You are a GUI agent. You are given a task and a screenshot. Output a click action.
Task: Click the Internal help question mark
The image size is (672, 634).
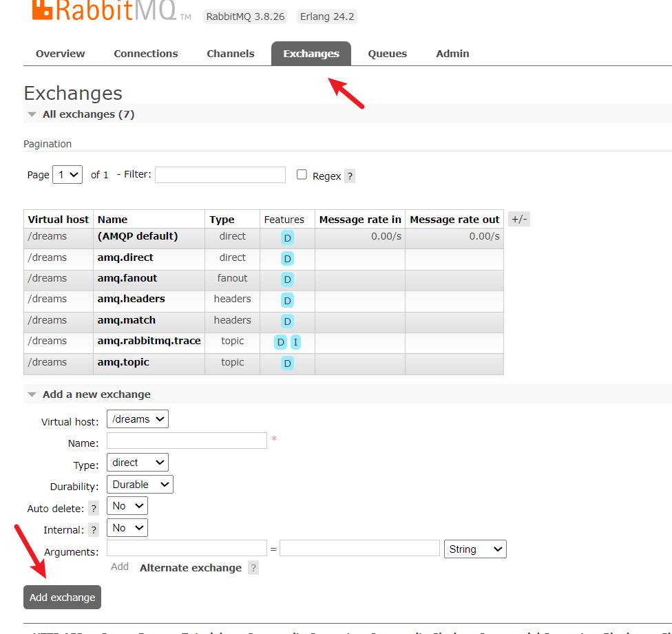(94, 530)
